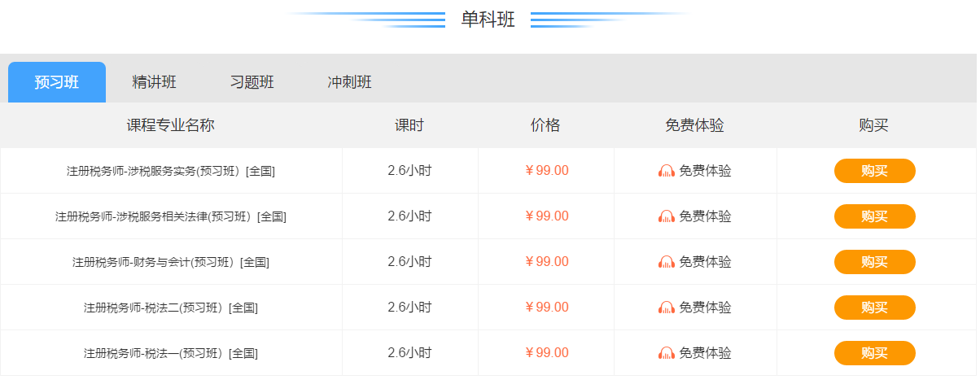This screenshot has width=980, height=384.
Task: Select the active 预习班 tab
Action: point(57,82)
